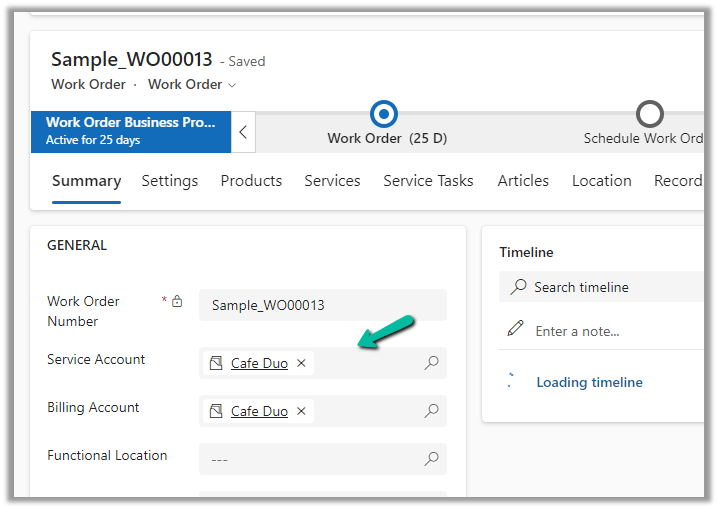Click the Enter a note field
The width and height of the screenshot is (718, 509).
[x=610, y=331]
